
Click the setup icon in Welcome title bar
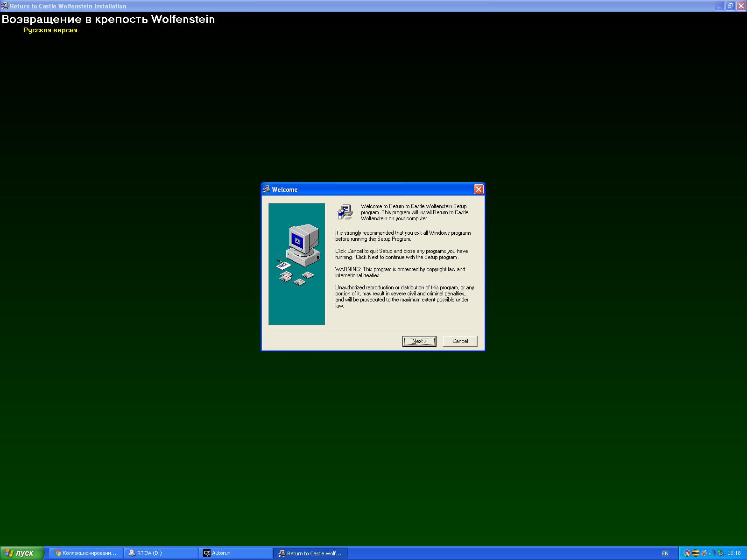267,189
